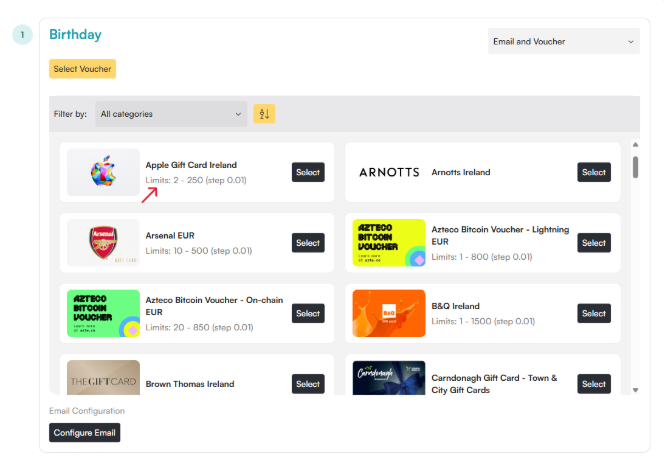Select the Arsenal EUR voucher
The image size is (664, 469).
point(308,243)
